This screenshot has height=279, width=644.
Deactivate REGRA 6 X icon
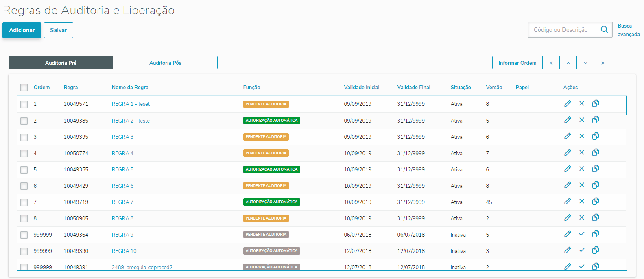click(582, 185)
